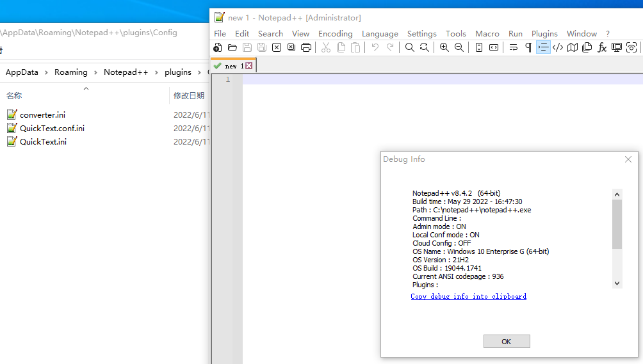Expand chevron after Roaming in breadcrumb
643x364 pixels.
[95, 72]
